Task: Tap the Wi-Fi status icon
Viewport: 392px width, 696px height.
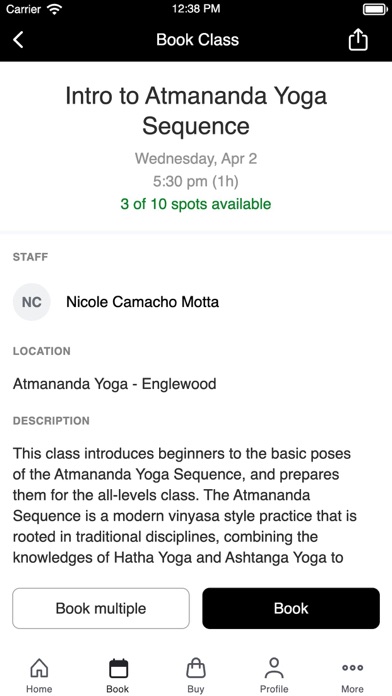Action: (x=55, y=9)
